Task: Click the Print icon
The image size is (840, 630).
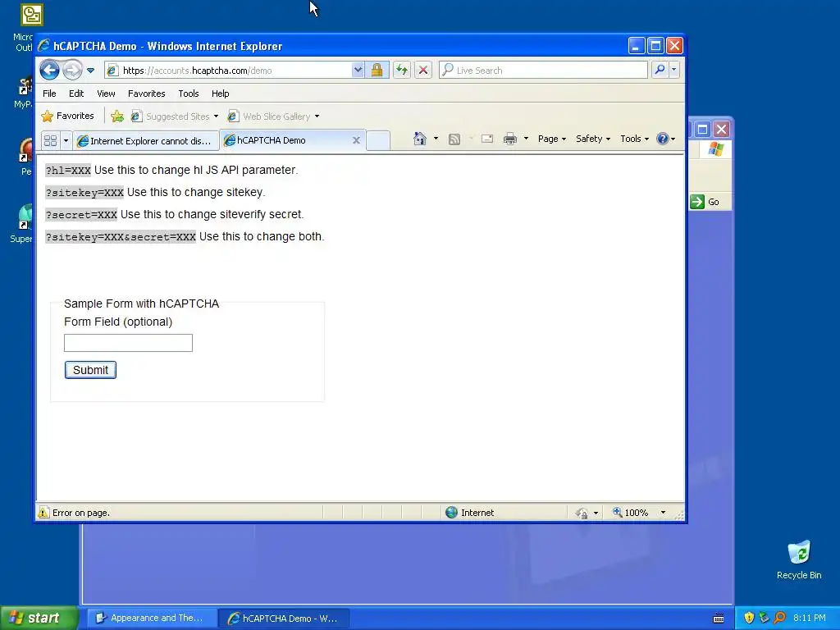Action: 510,139
